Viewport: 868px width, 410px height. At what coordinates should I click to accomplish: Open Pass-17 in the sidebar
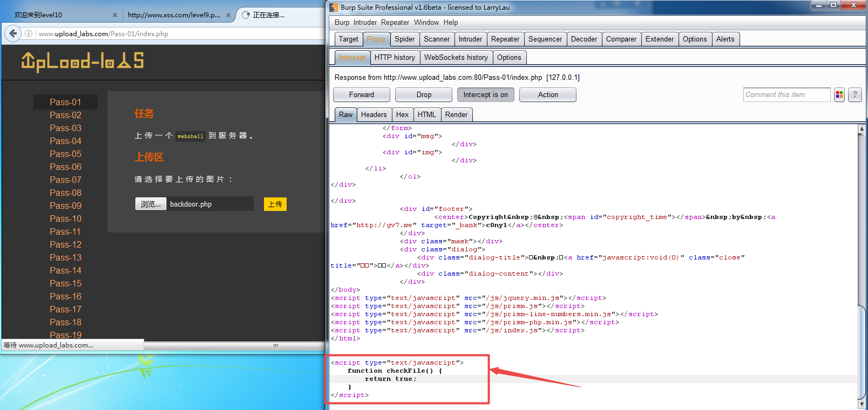(x=65, y=309)
